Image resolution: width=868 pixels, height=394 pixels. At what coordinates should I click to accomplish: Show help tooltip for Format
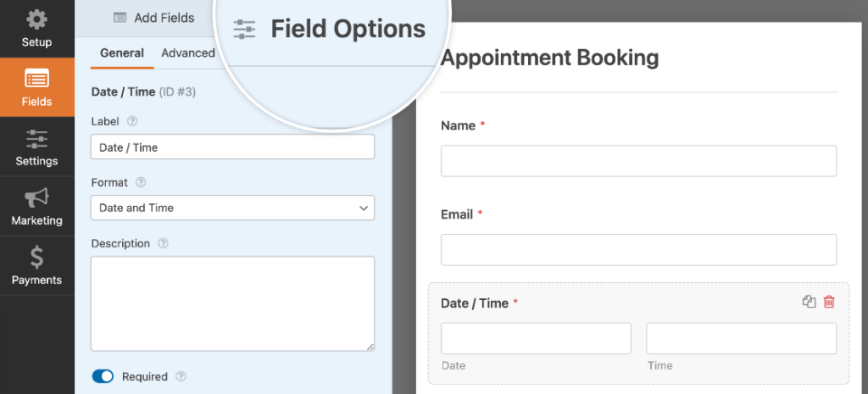coord(141,182)
